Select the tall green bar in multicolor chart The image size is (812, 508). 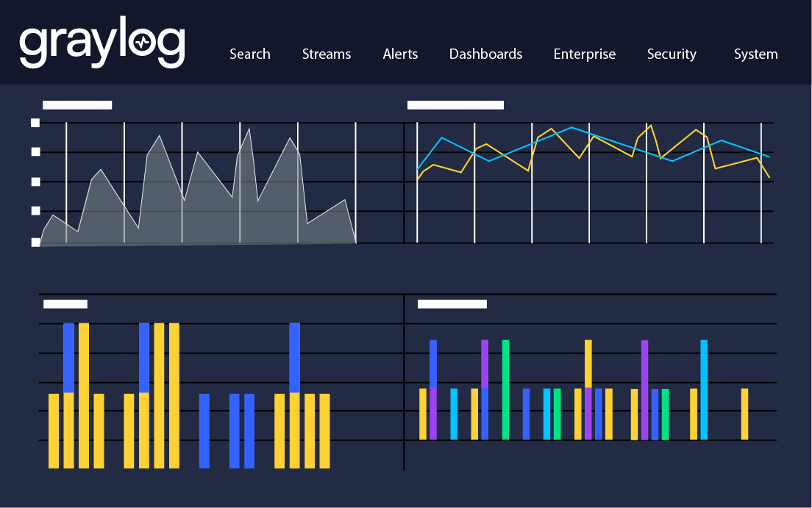point(505,390)
